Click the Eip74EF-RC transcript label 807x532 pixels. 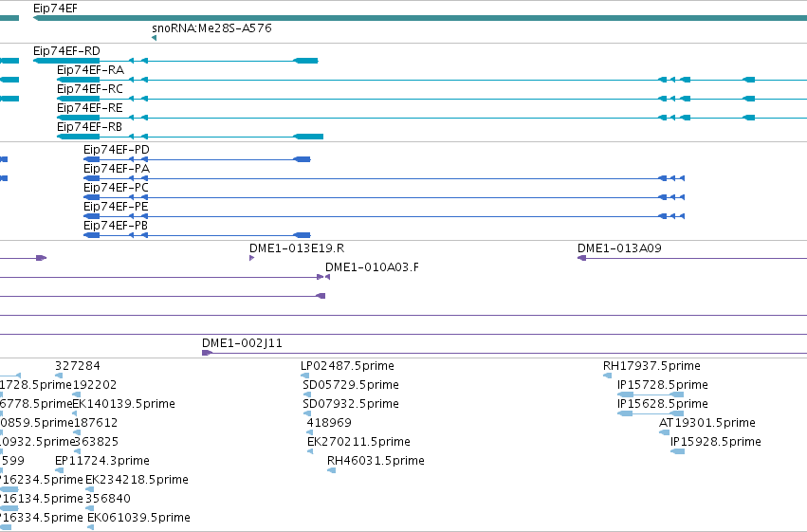pos(90,89)
